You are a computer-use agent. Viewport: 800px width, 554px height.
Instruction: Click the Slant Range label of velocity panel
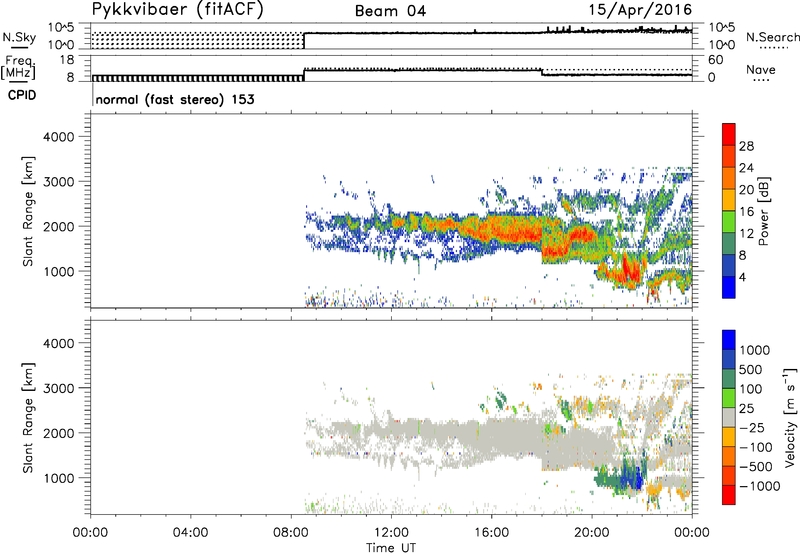(x=28, y=418)
